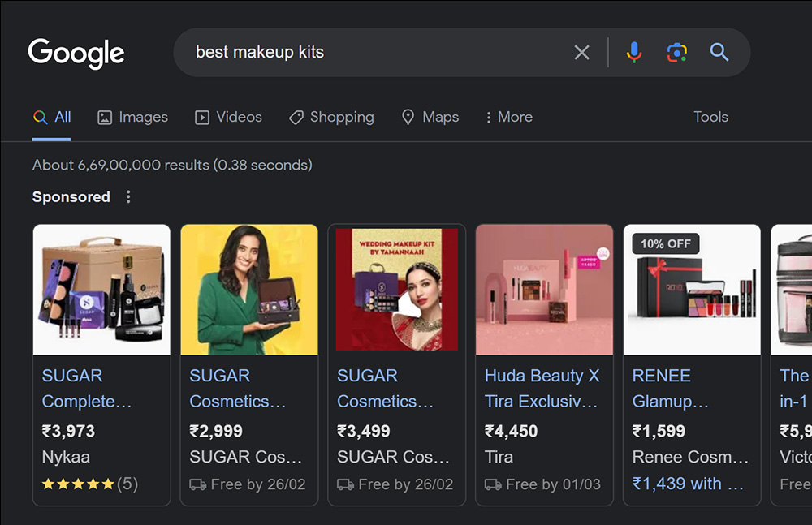Open Google Lens camera icon for image search
Viewport: 812px width, 525px height.
676,52
